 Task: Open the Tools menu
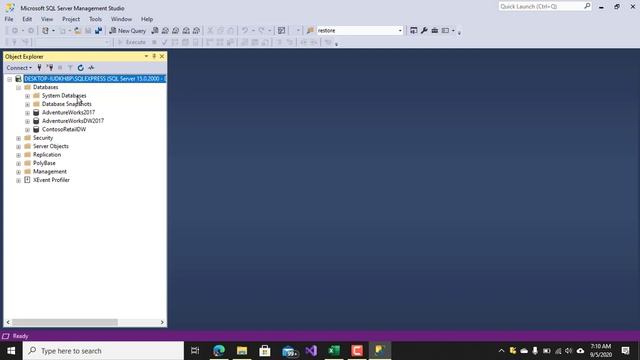(95, 19)
